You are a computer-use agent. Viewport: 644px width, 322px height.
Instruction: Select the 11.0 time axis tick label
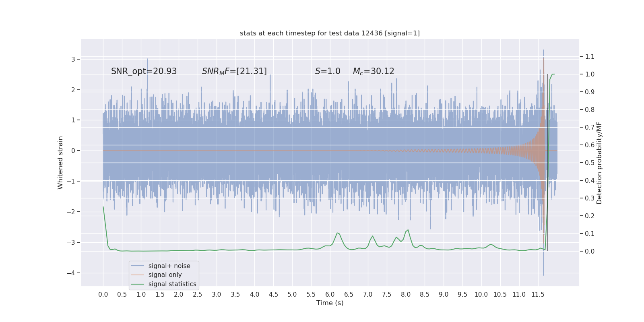click(519, 294)
